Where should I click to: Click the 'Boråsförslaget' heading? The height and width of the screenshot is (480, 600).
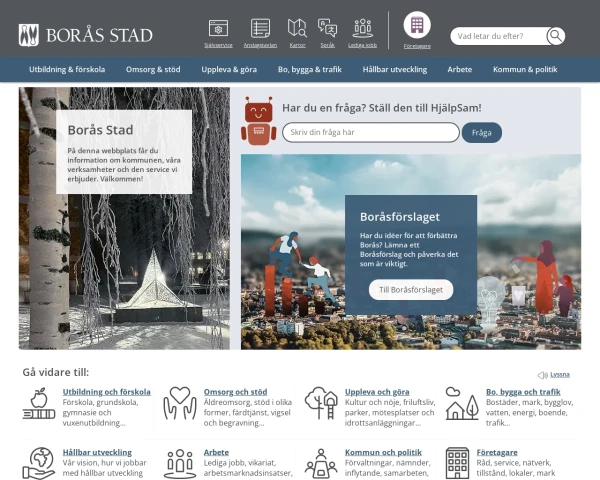click(400, 217)
